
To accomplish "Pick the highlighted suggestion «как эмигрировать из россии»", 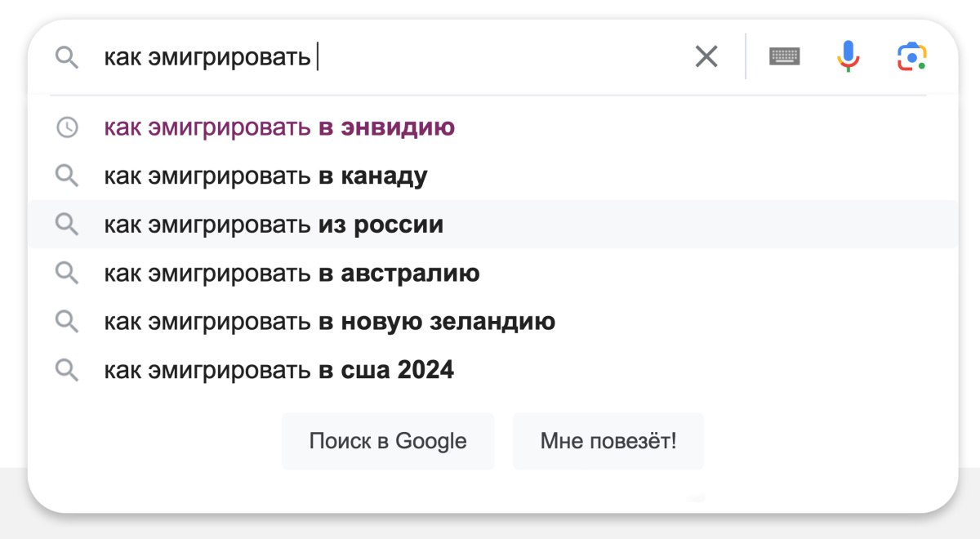I will pos(274,225).
